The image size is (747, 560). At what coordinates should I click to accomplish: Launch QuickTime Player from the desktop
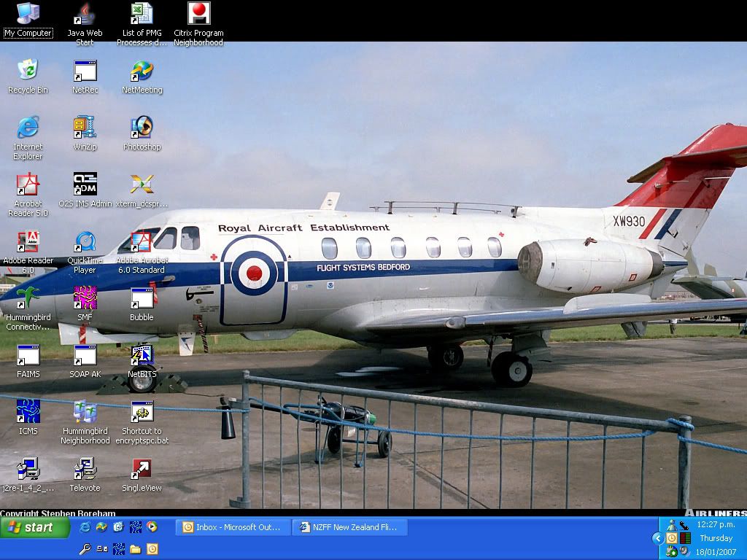click(x=85, y=242)
